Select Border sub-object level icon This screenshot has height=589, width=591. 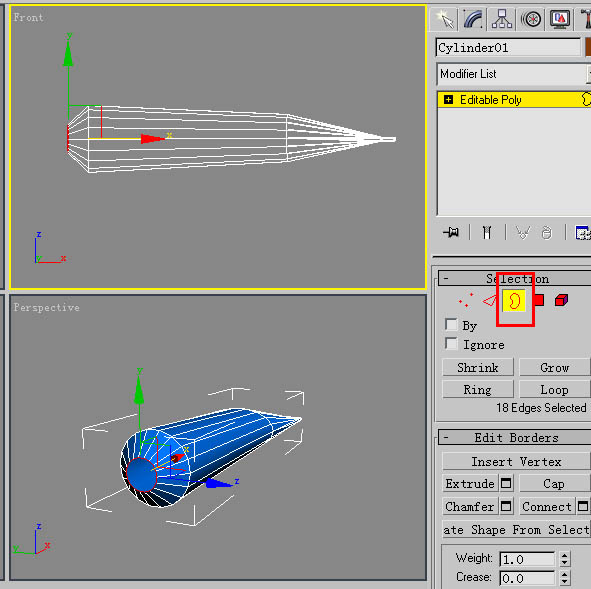click(514, 300)
